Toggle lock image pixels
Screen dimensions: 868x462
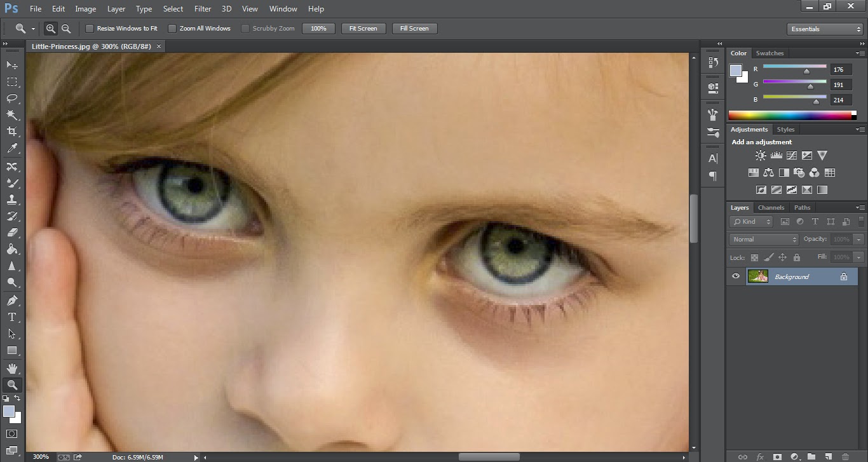[768, 257]
